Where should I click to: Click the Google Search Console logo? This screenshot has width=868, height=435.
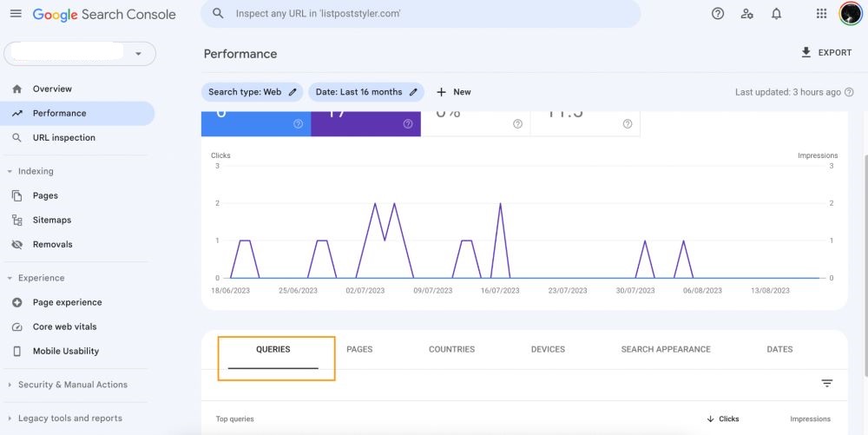(104, 15)
